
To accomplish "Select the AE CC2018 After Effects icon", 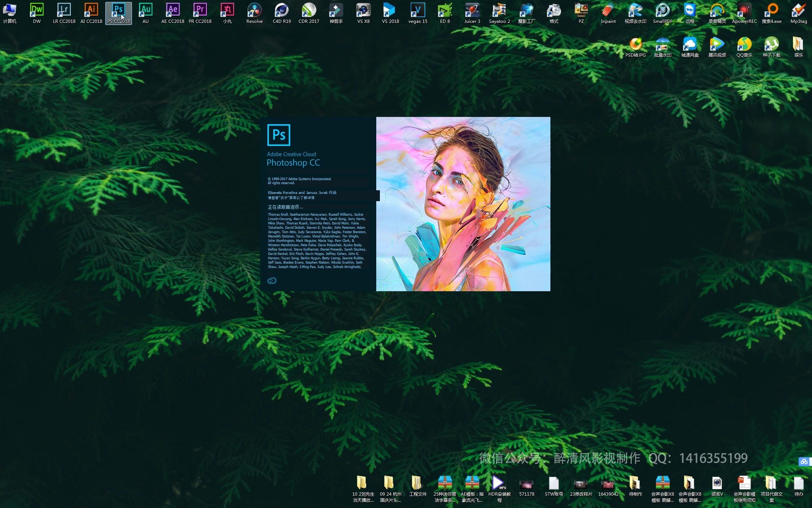I will [x=173, y=11].
